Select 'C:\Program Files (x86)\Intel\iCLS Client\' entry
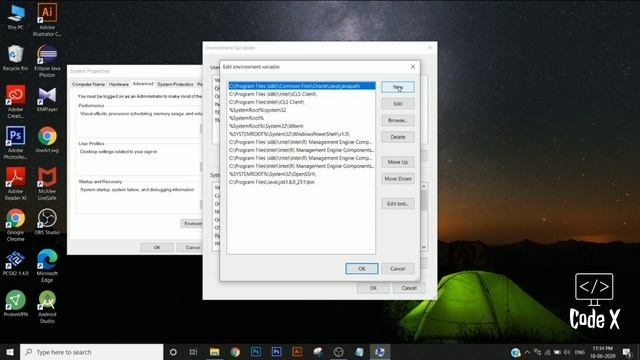640x360 pixels. (301, 94)
